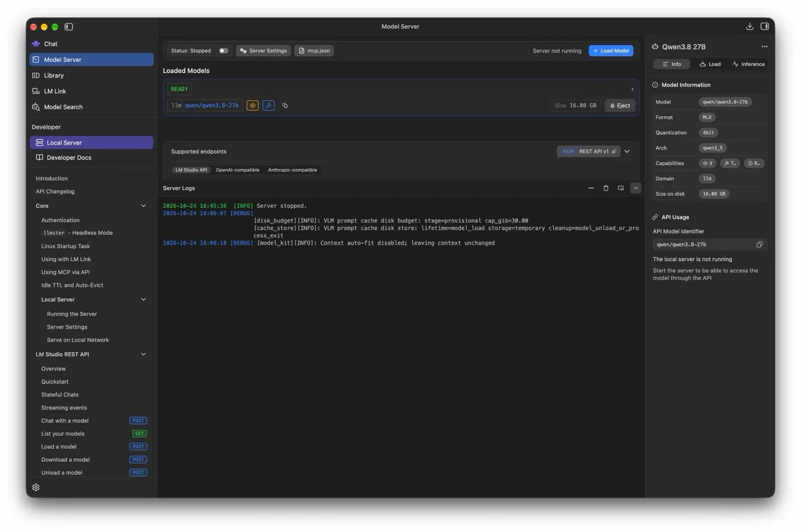Image resolution: width=801 pixels, height=532 pixels.
Task: Collapse Supported endpoints section chevron
Action: [627, 151]
